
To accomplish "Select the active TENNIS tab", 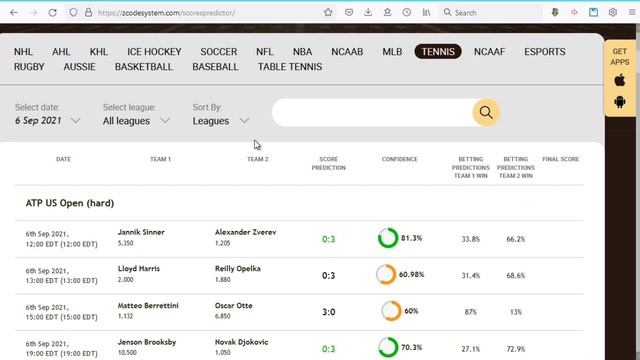I will point(438,51).
